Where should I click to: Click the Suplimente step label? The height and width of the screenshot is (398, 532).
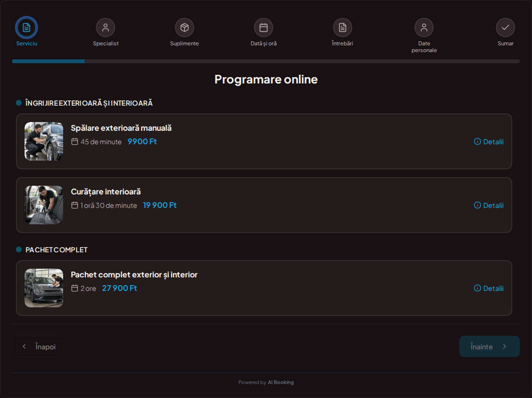(185, 43)
